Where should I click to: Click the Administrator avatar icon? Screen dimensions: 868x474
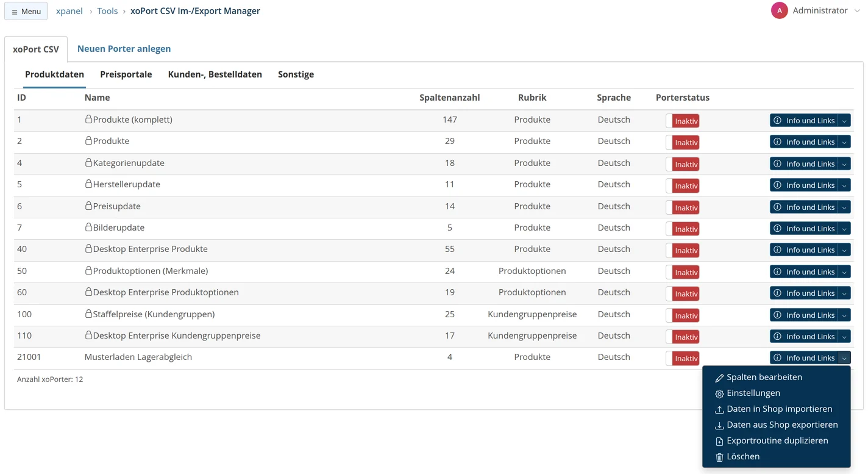pos(779,10)
